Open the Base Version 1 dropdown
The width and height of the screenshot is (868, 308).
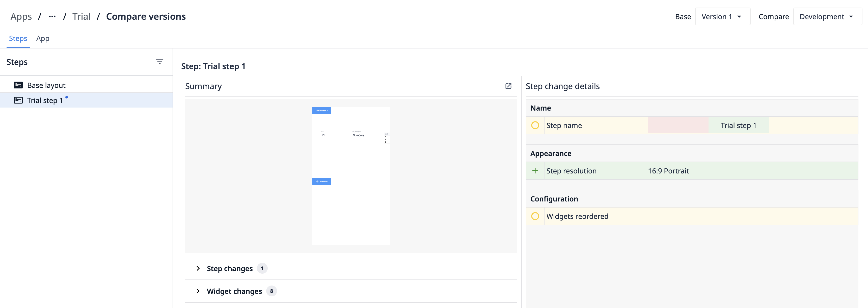(722, 16)
